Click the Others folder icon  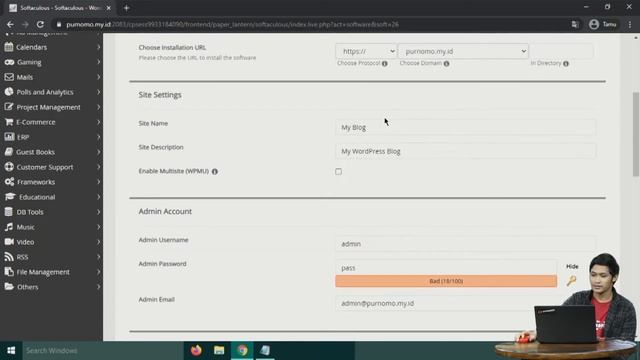(x=9, y=287)
